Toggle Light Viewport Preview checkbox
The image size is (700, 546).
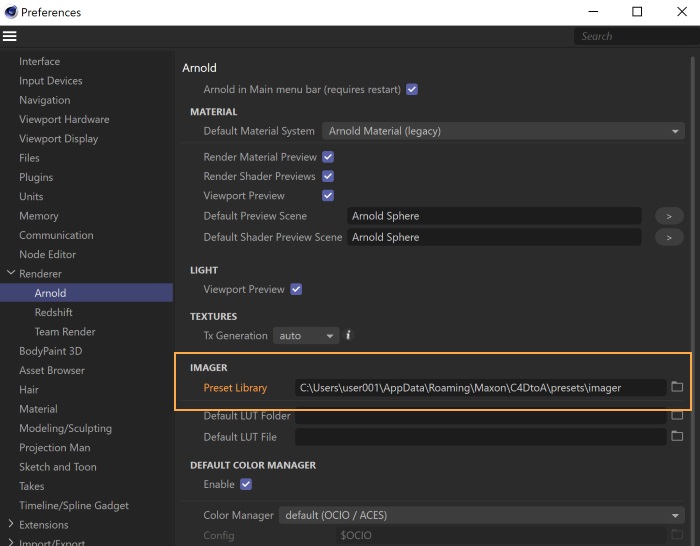(296, 289)
